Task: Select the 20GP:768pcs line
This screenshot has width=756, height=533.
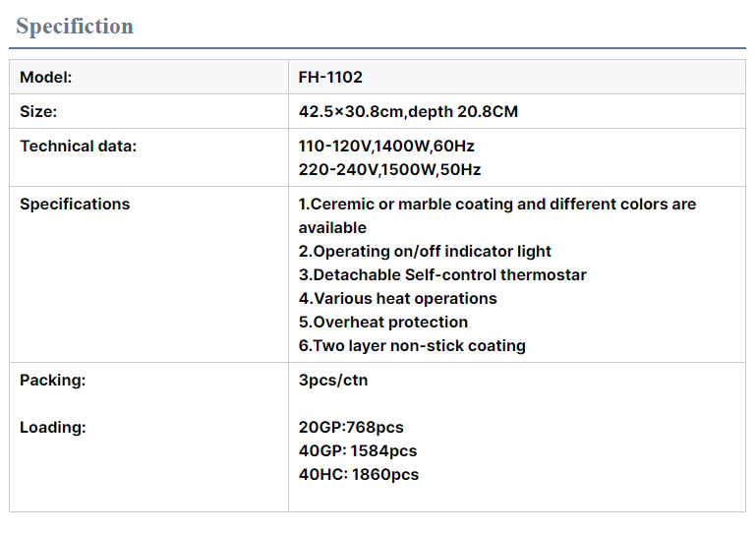Action: tap(351, 428)
